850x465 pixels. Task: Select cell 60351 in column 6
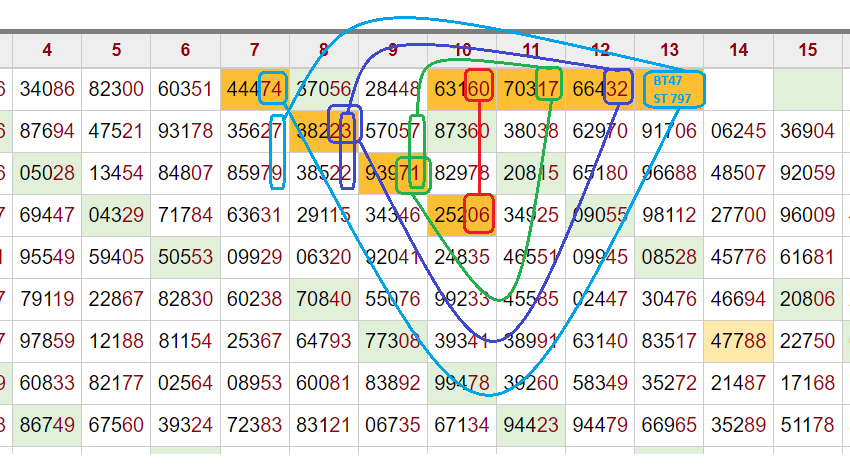point(186,89)
